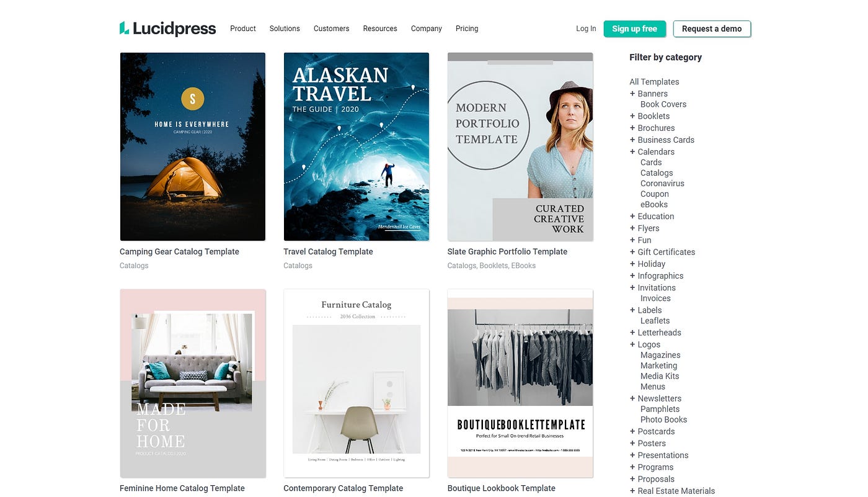The height and width of the screenshot is (497, 868).
Task: Expand the Posters category plus sign
Action: click(x=632, y=443)
